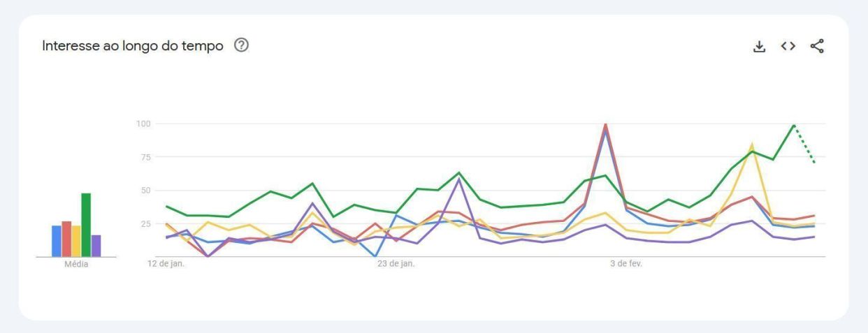This screenshot has height=333, width=868.
Task: Select the "23 de jan." date label
Action: (396, 265)
